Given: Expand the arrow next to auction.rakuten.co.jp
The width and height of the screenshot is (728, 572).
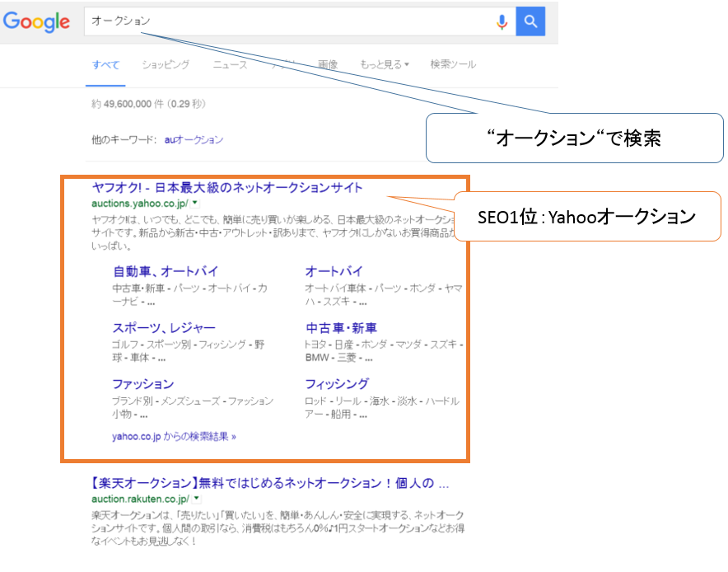Looking at the screenshot, I should (x=196, y=499).
